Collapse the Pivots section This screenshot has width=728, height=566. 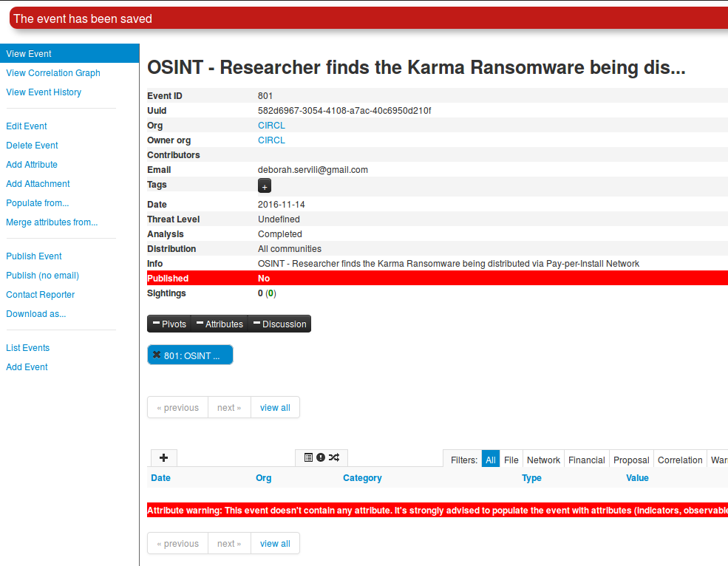pos(169,324)
